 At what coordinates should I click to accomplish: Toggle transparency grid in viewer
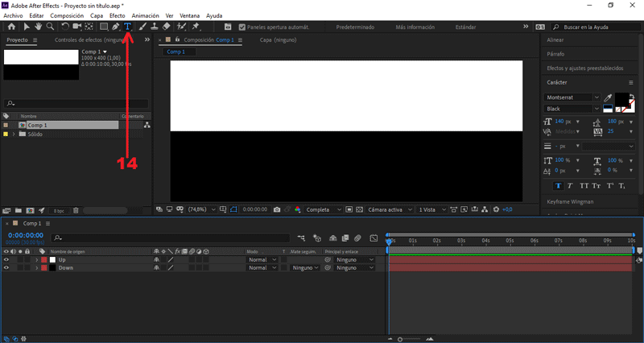coord(359,209)
